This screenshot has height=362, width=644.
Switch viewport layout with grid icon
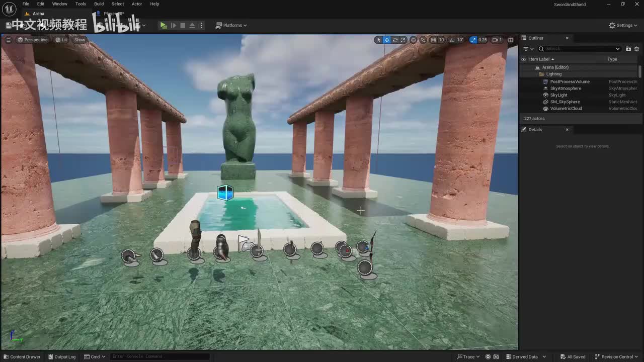(x=511, y=40)
